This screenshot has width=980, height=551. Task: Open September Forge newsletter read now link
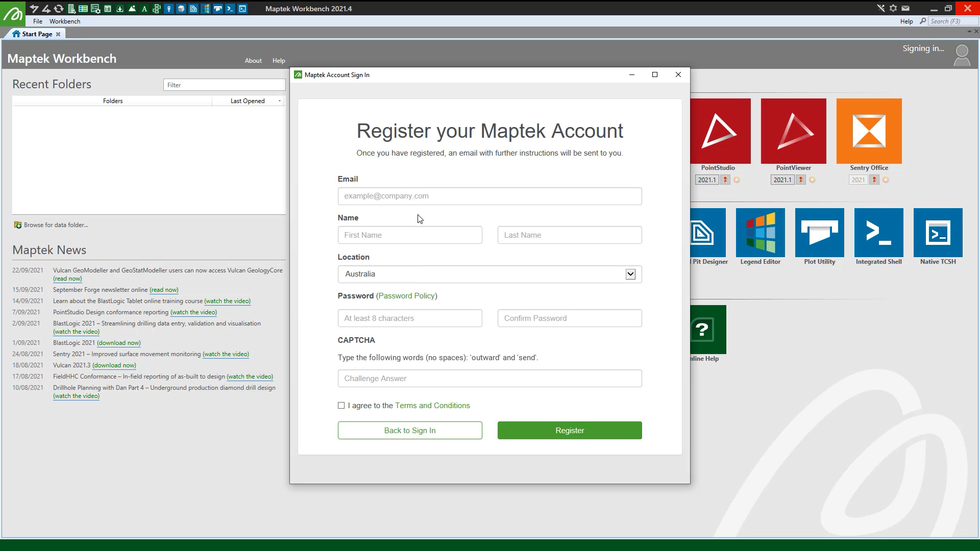164,290
